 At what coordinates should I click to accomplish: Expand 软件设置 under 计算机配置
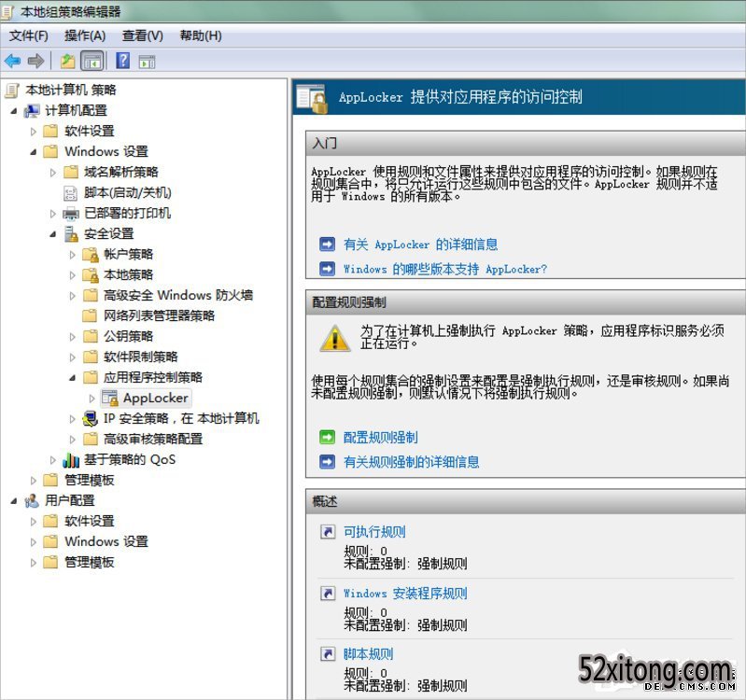34,132
